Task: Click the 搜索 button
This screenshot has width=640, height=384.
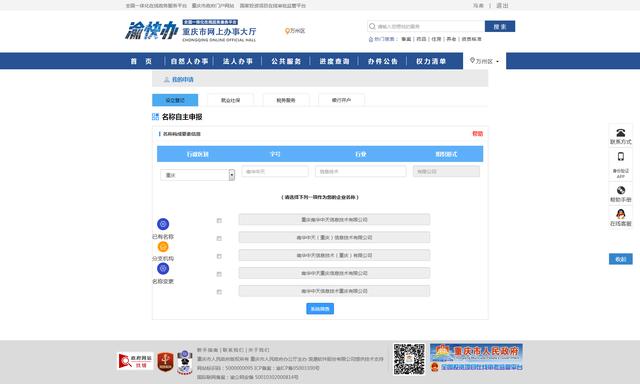Action: coord(500,27)
